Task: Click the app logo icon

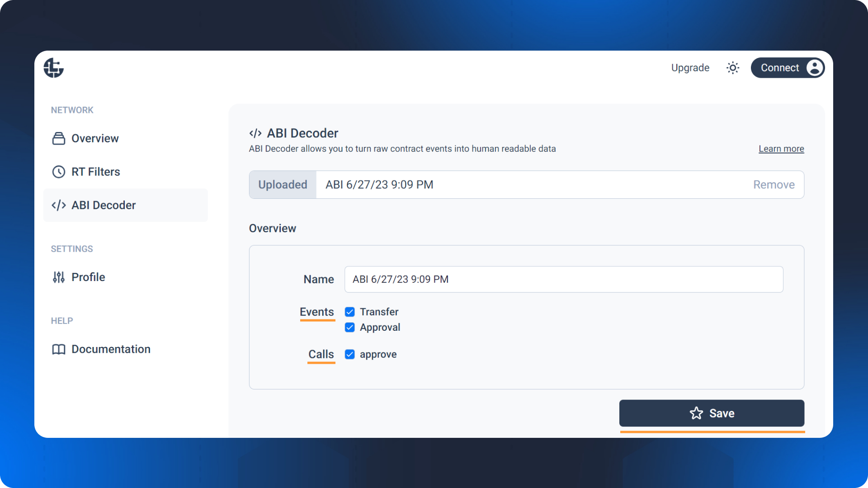Action: 53,68
